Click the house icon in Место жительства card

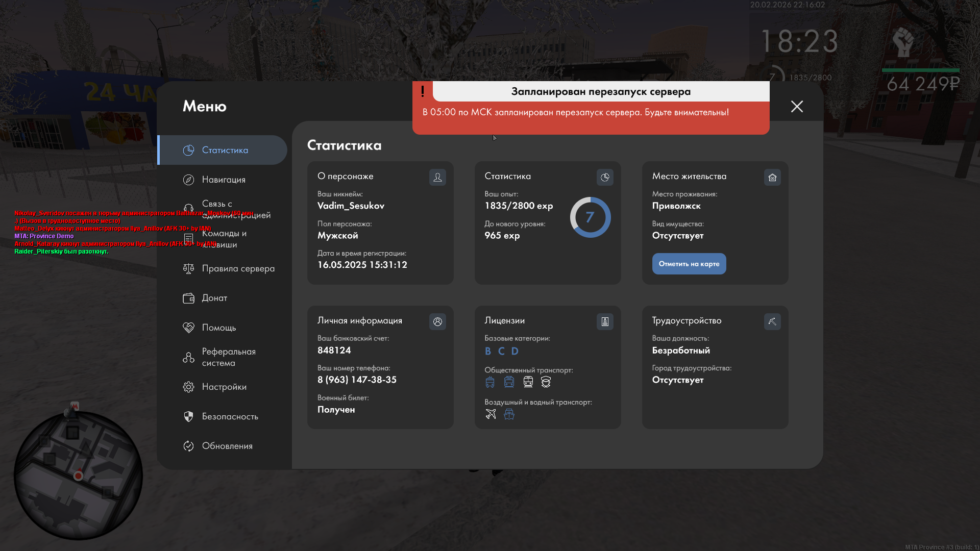(772, 177)
